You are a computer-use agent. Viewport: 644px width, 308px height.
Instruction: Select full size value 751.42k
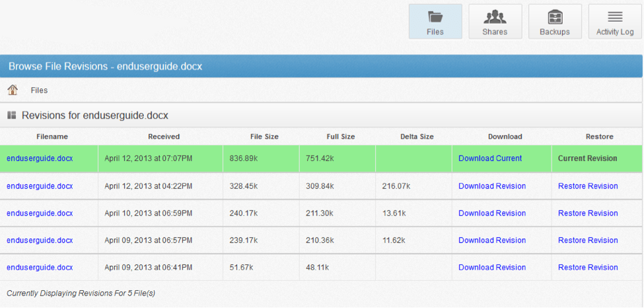(x=320, y=158)
